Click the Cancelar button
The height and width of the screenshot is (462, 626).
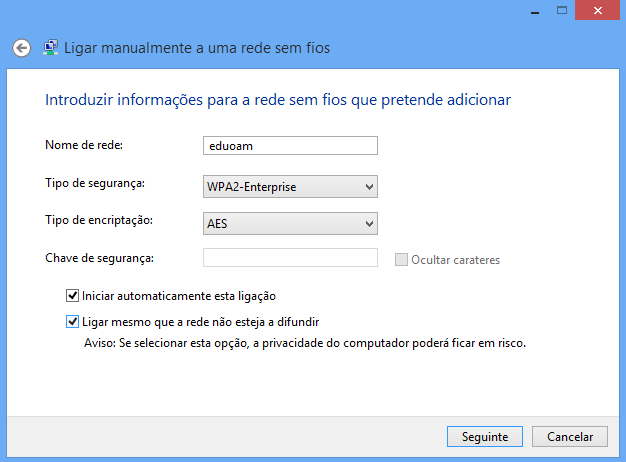570,436
